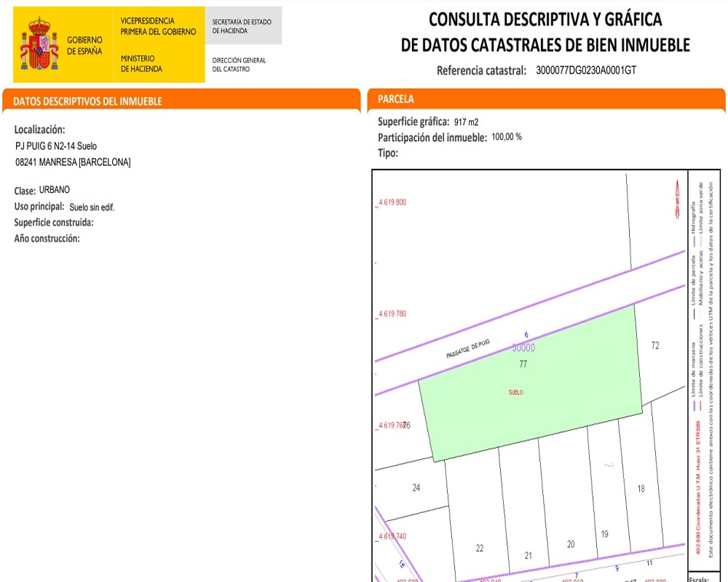728x582 pixels.
Task: Click the Dirección General del Catastro text
Action: (239, 65)
